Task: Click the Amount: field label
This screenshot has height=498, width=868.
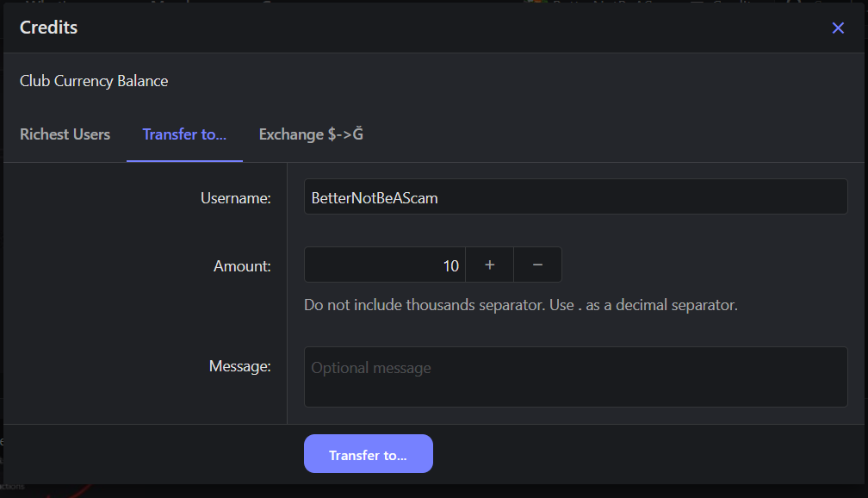Action: click(x=242, y=266)
